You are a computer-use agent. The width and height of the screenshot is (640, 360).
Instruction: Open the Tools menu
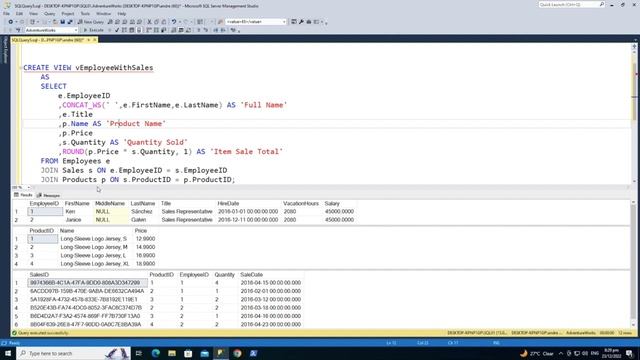click(x=85, y=13)
